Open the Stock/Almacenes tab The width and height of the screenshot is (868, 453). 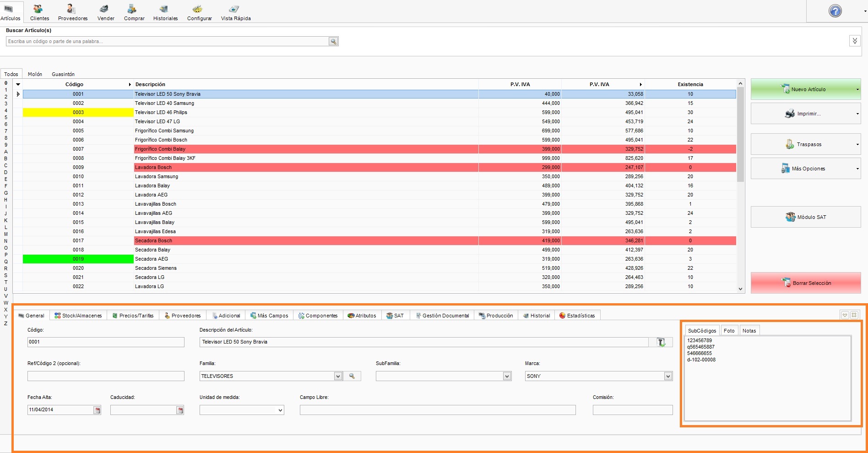(78, 316)
